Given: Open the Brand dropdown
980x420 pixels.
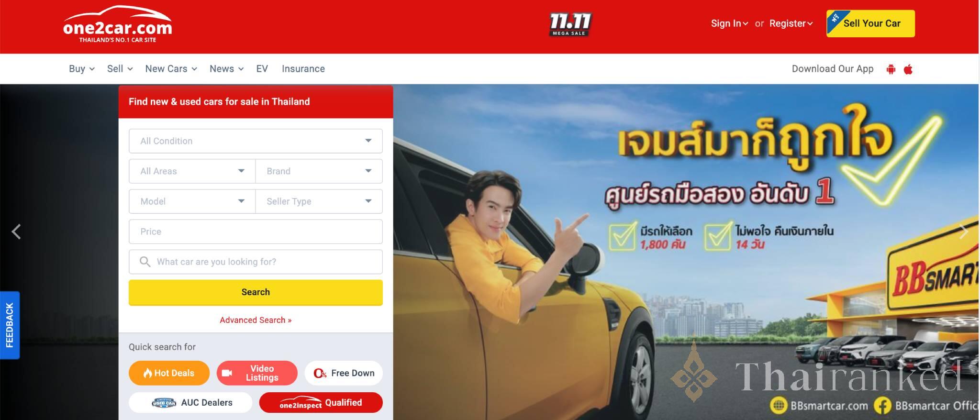Looking at the screenshot, I should tap(319, 171).
